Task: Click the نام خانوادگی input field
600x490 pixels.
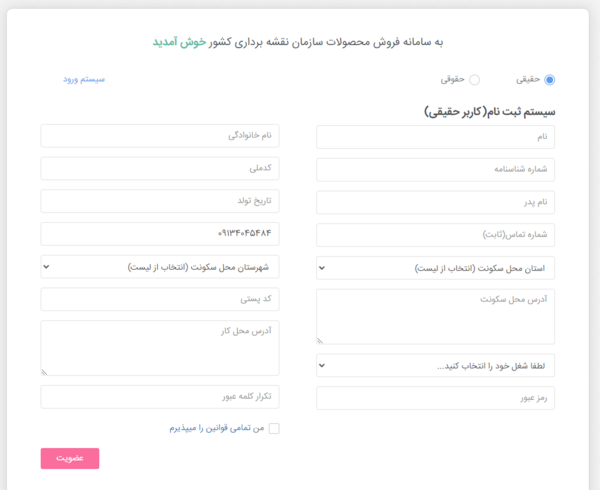Action: click(160, 136)
